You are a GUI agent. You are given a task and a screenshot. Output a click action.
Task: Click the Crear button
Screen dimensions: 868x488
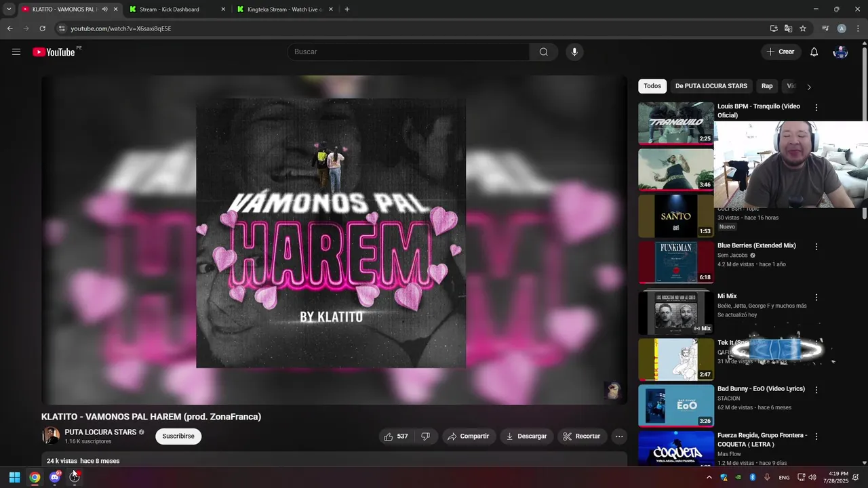781,52
